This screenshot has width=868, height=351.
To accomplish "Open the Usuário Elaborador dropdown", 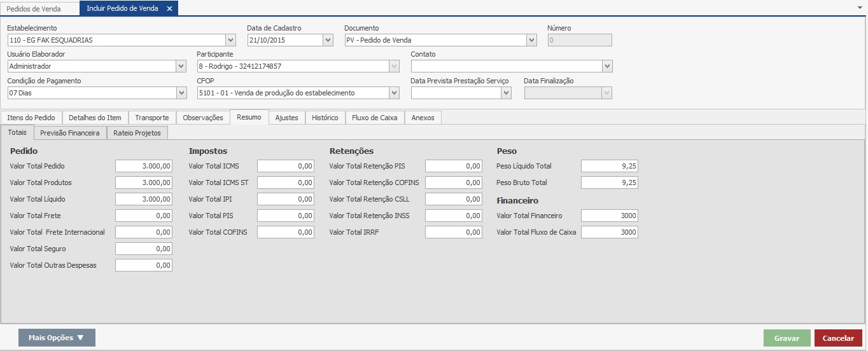I will (x=181, y=66).
